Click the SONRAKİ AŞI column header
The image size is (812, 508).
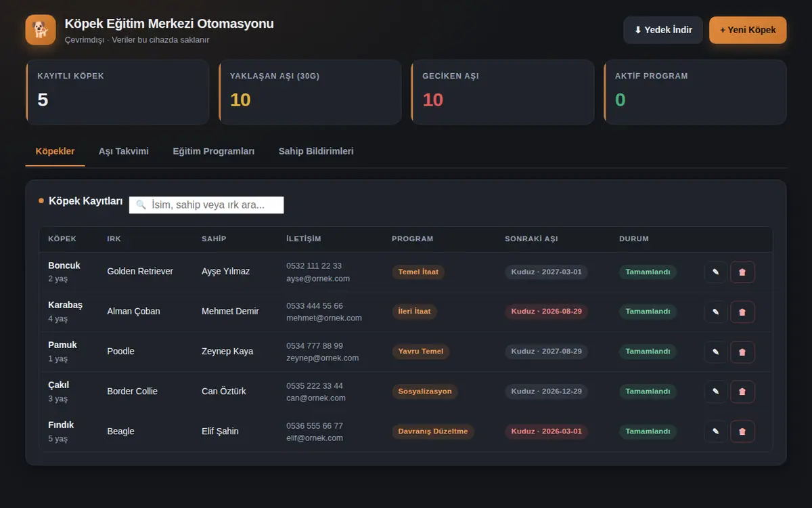tap(531, 239)
